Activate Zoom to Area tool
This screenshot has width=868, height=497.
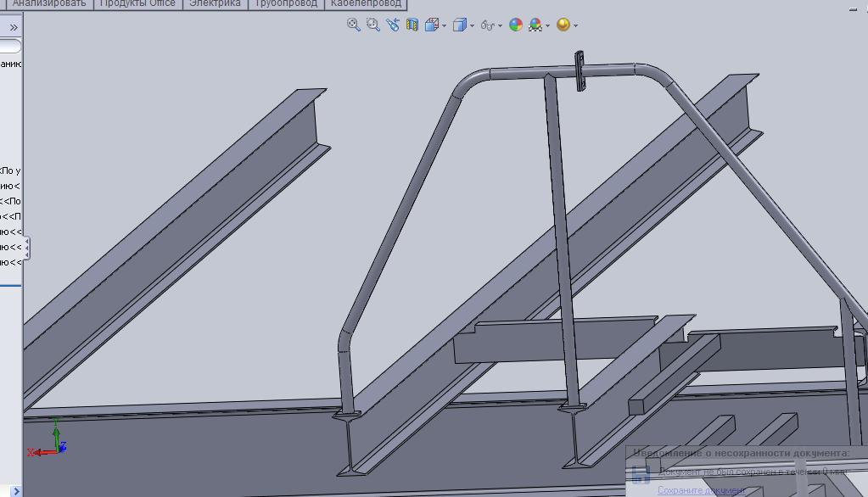pos(373,25)
